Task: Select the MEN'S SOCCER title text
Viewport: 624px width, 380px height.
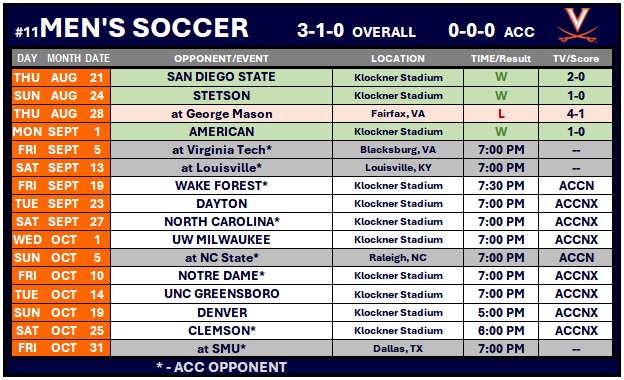Action: (x=144, y=28)
